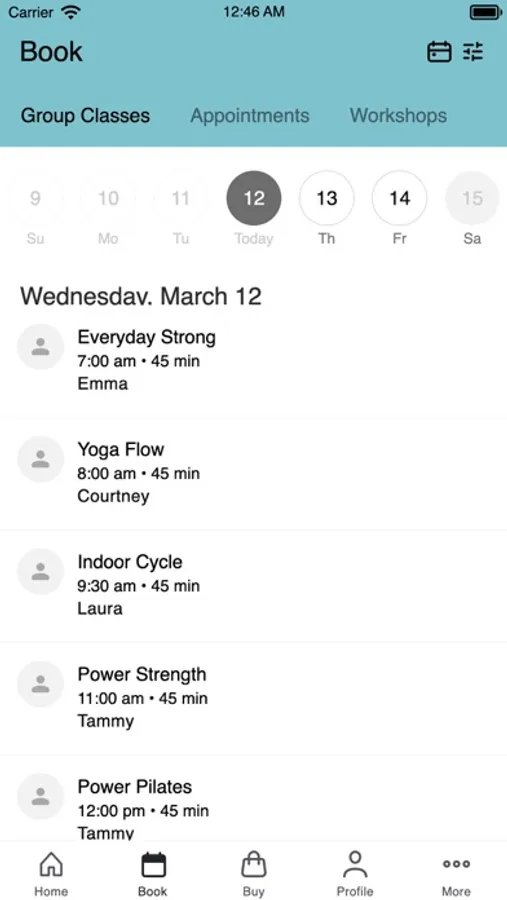
Task: Select today's date circle 12
Action: pyautogui.click(x=254, y=198)
